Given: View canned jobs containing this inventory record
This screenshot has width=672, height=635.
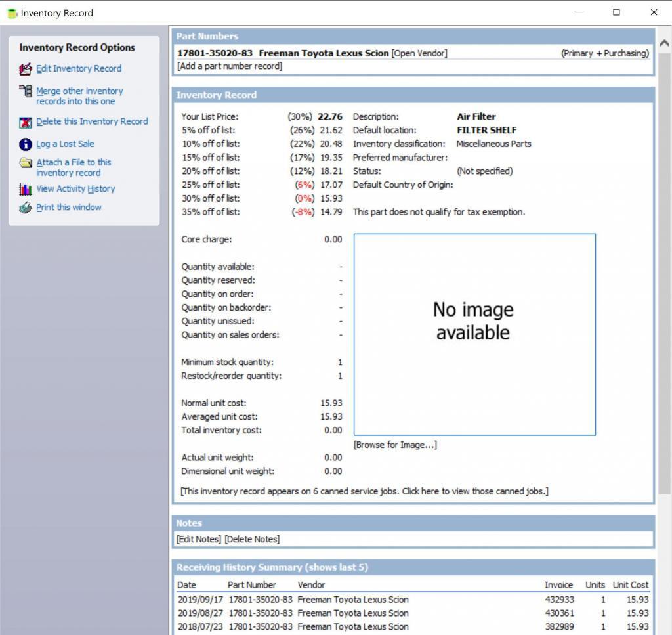Looking at the screenshot, I should (x=364, y=491).
